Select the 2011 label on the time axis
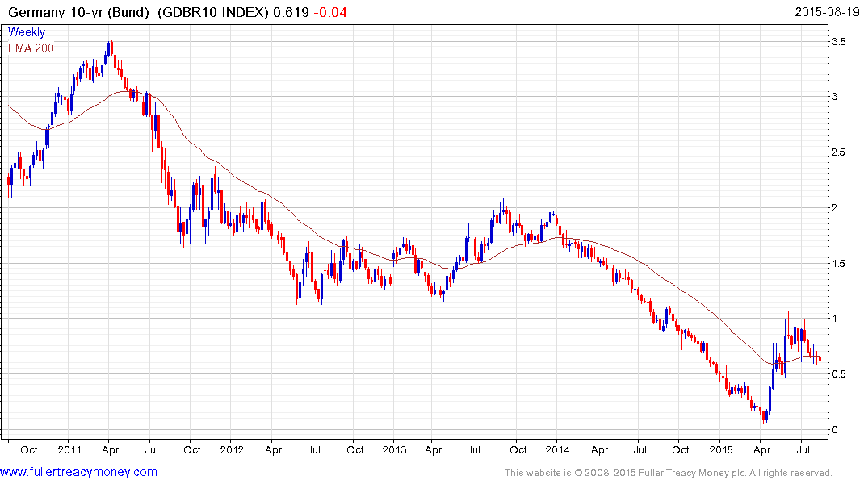 (69, 449)
